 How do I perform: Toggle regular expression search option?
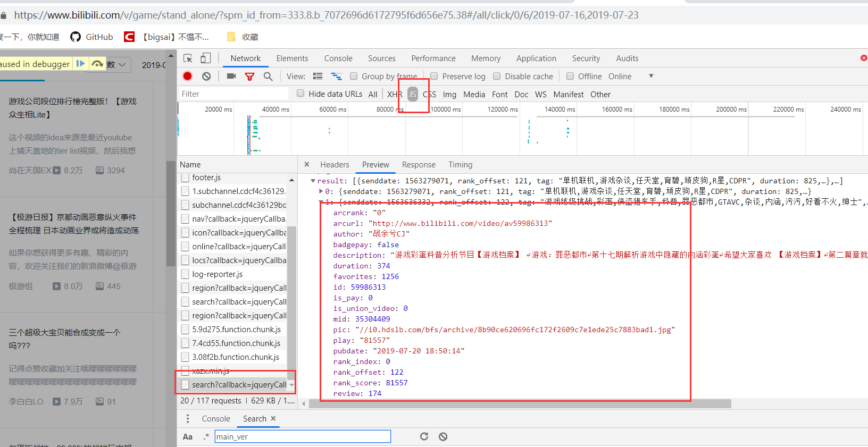(x=206, y=437)
